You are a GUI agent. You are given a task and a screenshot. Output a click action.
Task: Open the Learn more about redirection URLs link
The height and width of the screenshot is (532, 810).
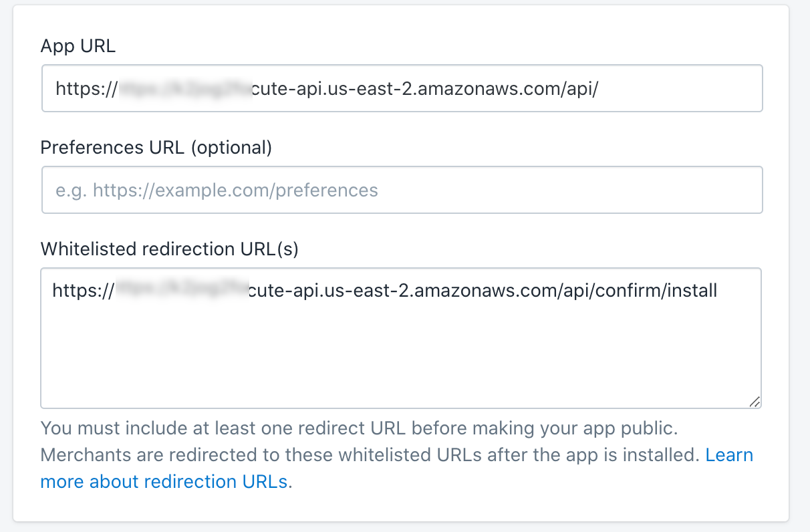[164, 481]
